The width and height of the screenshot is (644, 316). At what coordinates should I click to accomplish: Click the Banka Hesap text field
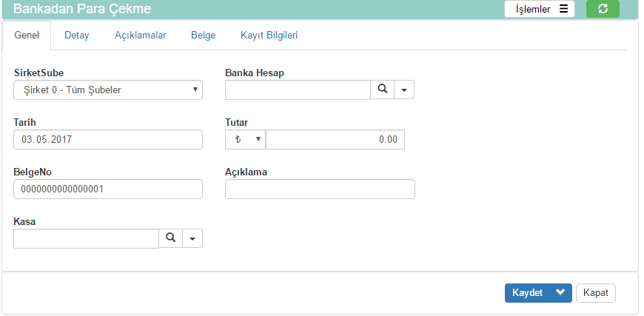(298, 90)
